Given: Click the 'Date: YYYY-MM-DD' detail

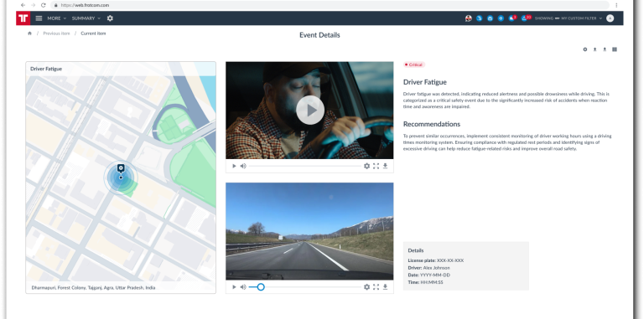Looking at the screenshot, I should tap(428, 275).
